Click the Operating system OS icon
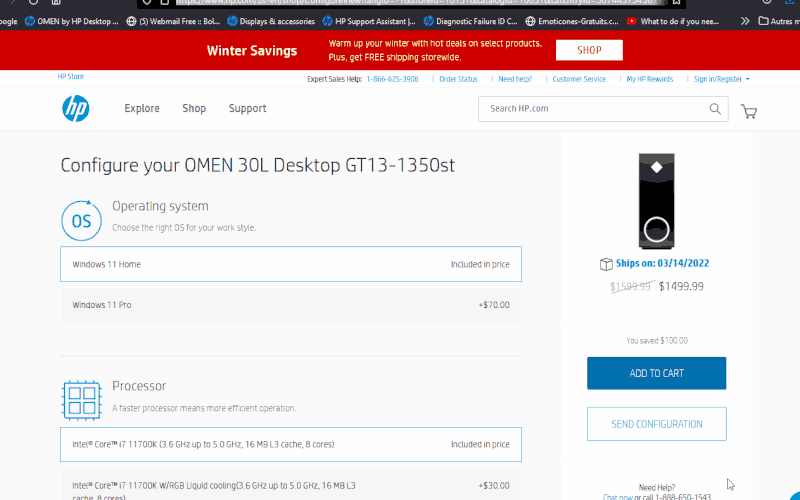The image size is (800, 500). click(x=81, y=220)
